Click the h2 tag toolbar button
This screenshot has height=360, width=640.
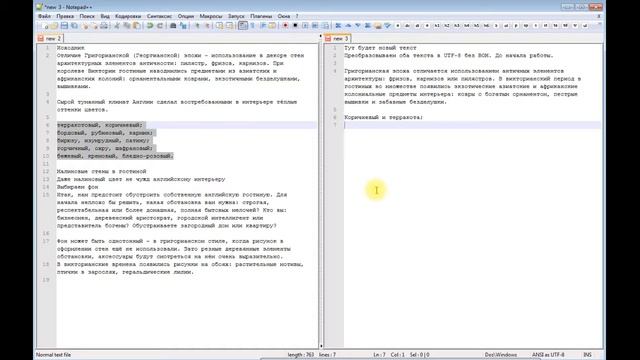tap(447, 26)
